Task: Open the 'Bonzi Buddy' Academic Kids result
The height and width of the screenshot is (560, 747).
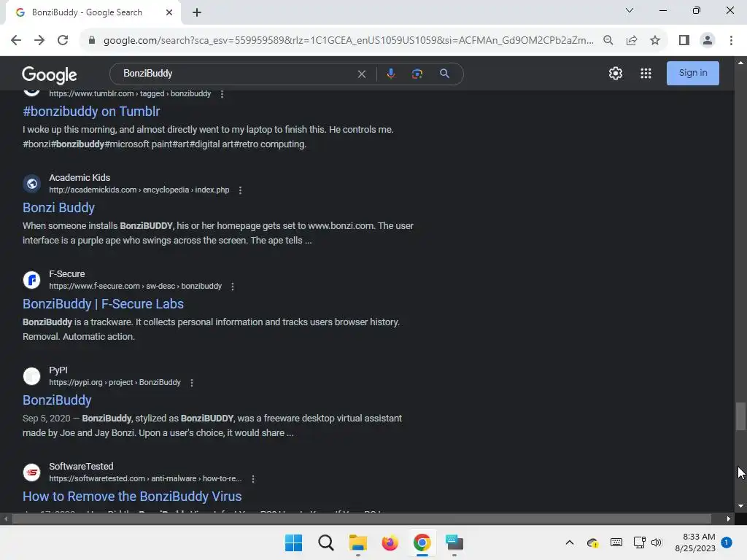Action: pos(58,208)
